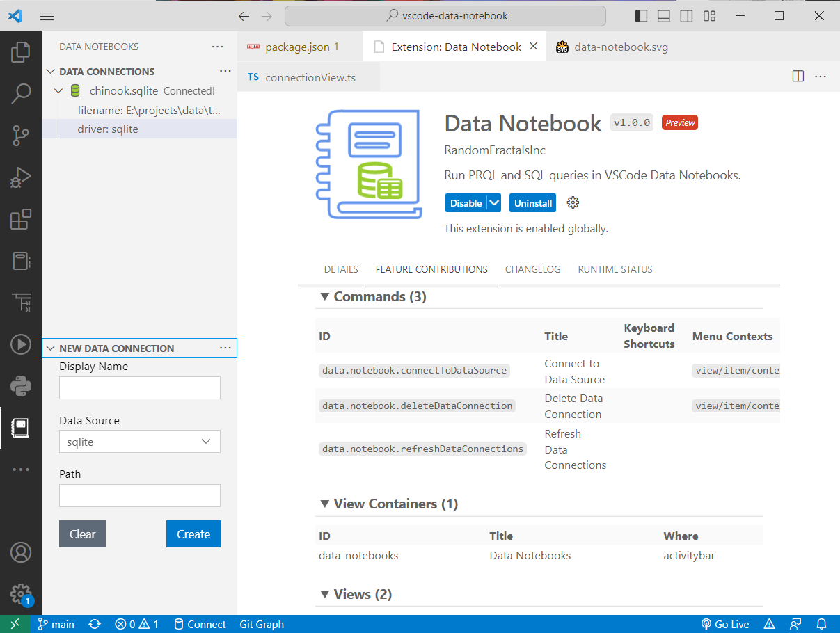Image resolution: width=840 pixels, height=633 pixels.
Task: Click the Path input field
Action: pyautogui.click(x=140, y=495)
